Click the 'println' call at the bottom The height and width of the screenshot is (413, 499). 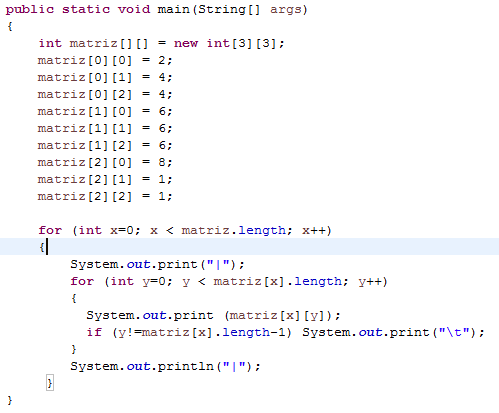tap(185, 366)
